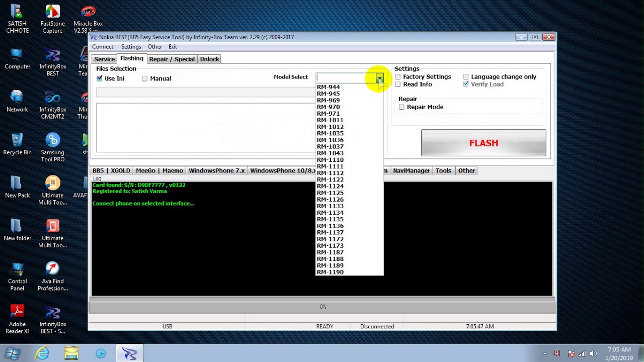This screenshot has height=362, width=644.
Task: Launch Internet Explorer from the taskbar
Action: pyautogui.click(x=42, y=353)
